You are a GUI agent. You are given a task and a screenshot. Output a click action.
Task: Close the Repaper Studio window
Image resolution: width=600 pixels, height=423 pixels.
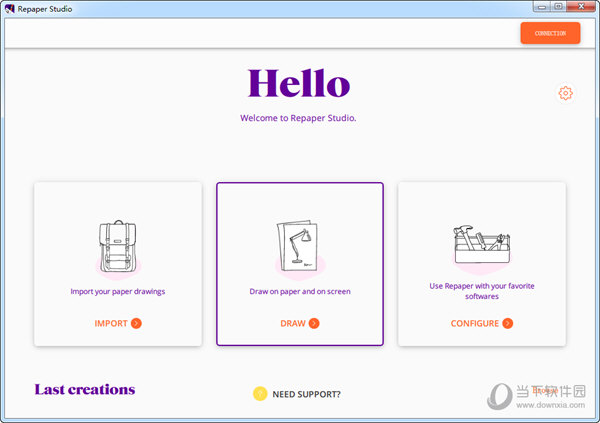pos(581,7)
